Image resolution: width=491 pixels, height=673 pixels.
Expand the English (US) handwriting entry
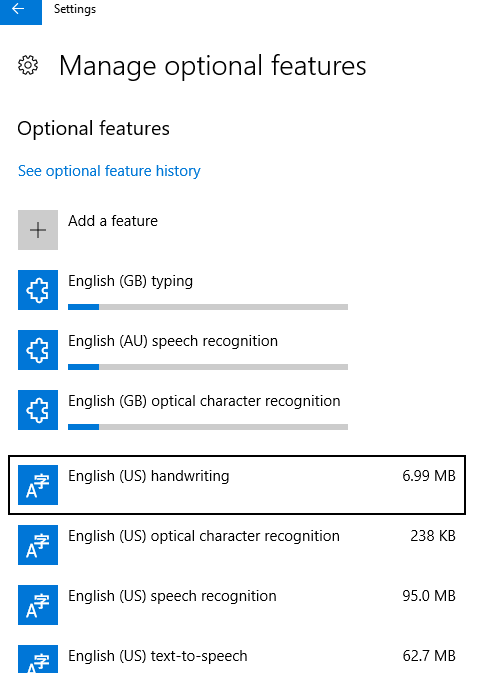pos(237,485)
